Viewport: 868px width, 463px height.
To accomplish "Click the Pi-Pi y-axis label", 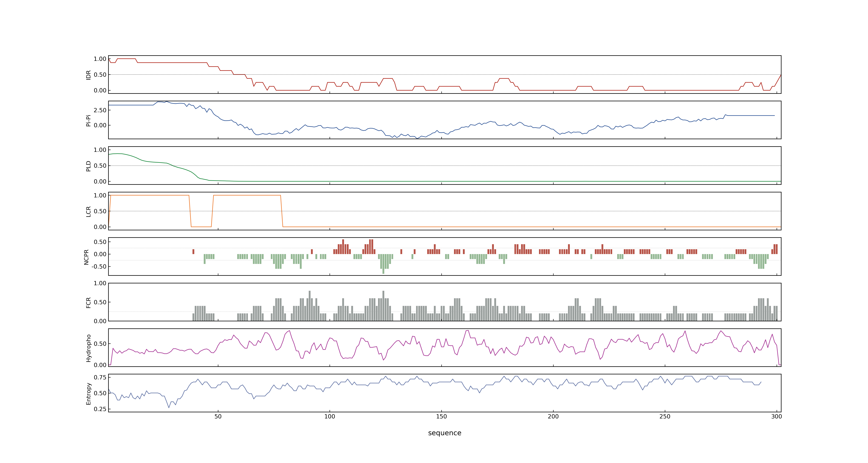I will pos(89,120).
